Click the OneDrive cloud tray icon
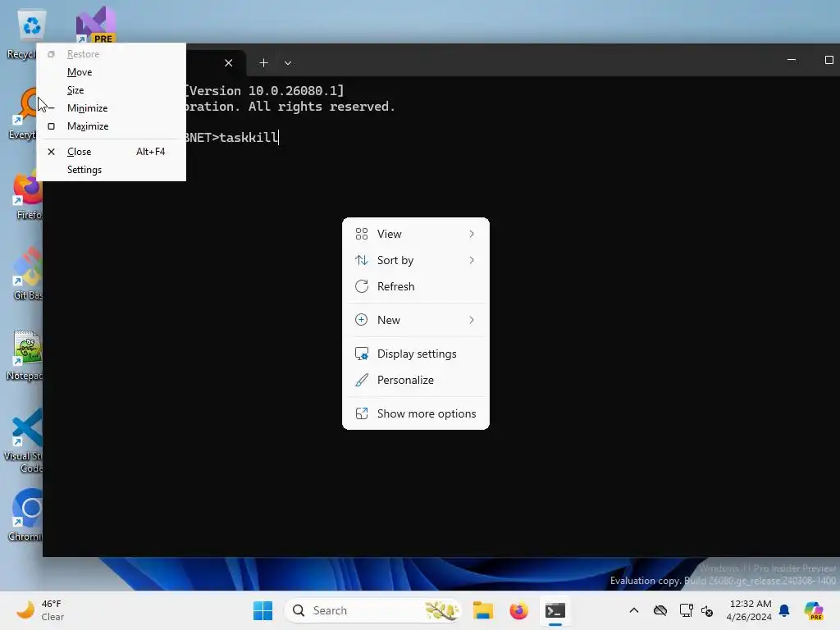 pos(660,610)
